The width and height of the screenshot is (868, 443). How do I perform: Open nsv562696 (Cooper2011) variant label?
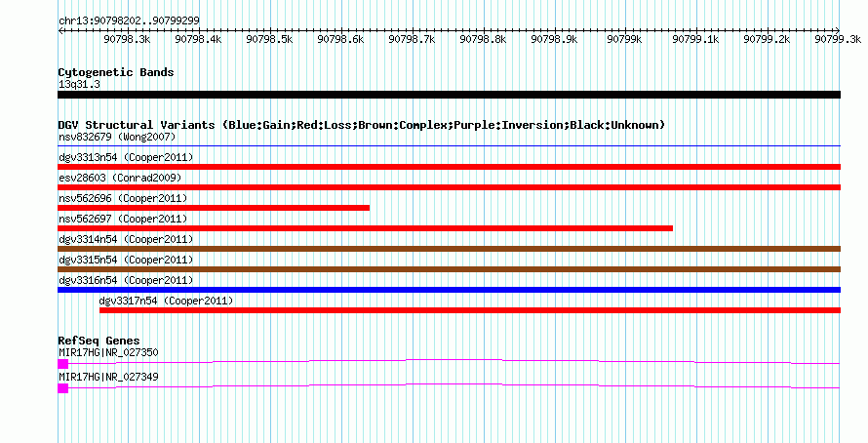pyautogui.click(x=123, y=198)
